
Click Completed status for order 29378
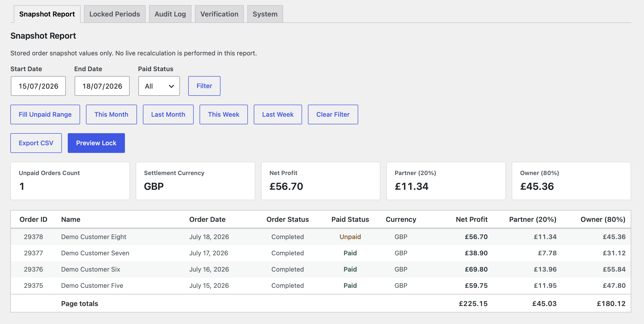click(288, 237)
